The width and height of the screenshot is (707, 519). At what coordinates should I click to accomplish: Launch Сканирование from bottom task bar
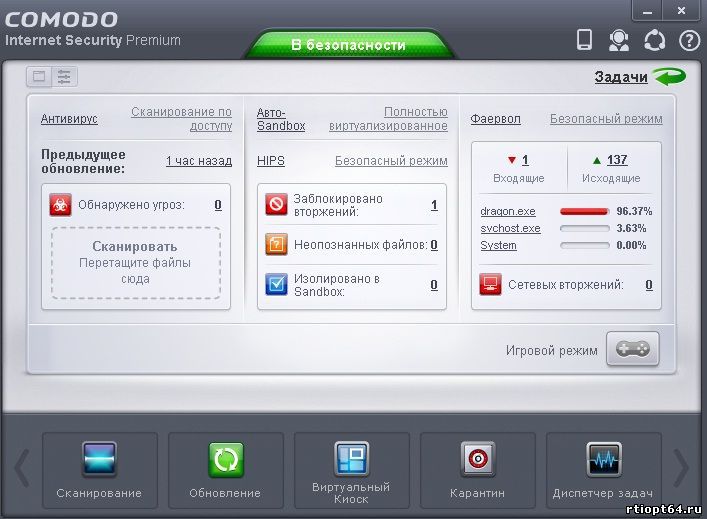click(x=100, y=470)
